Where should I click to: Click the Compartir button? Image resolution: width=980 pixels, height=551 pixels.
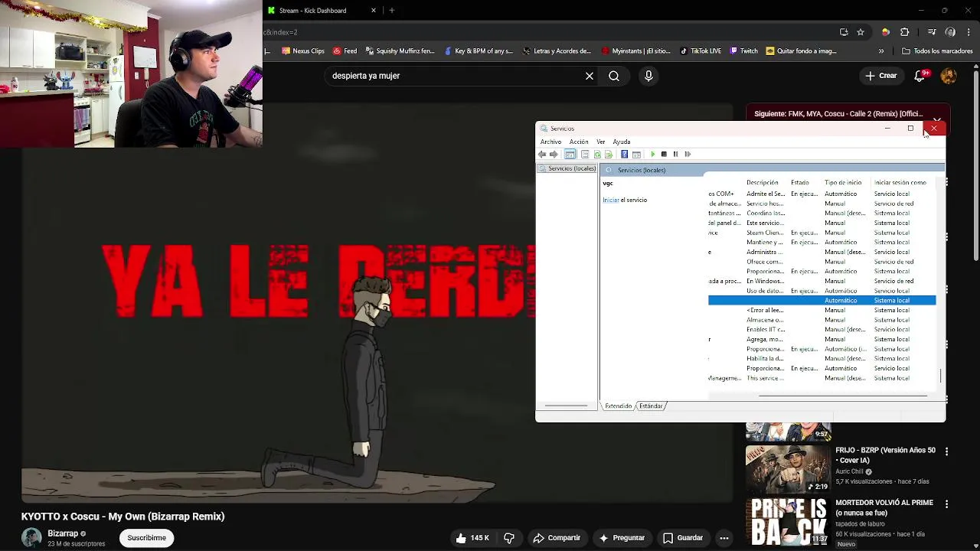pos(557,538)
